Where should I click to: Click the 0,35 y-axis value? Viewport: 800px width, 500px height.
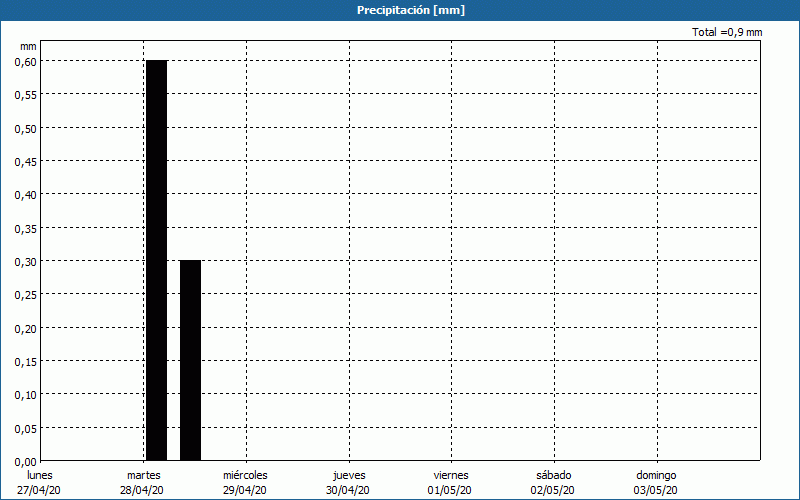tap(26, 229)
